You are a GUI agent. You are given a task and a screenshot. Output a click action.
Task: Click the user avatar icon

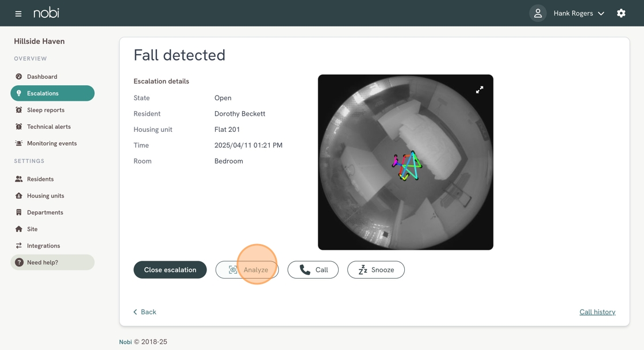pyautogui.click(x=538, y=13)
